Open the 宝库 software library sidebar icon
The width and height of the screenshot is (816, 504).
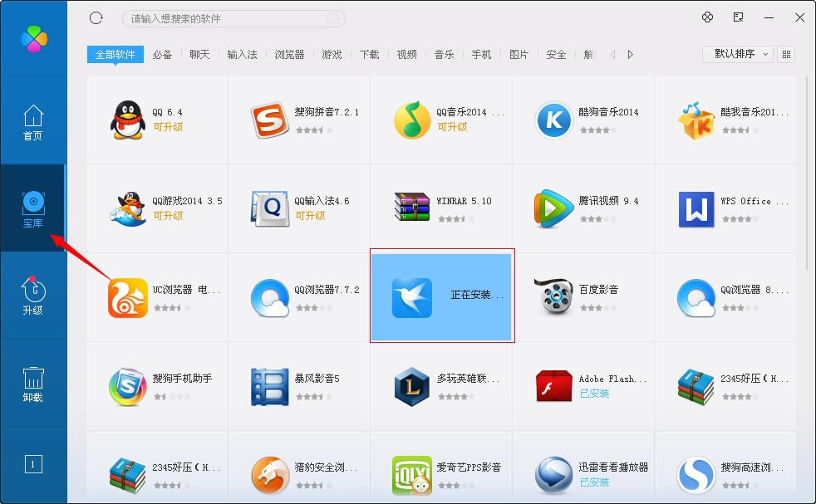tap(32, 209)
